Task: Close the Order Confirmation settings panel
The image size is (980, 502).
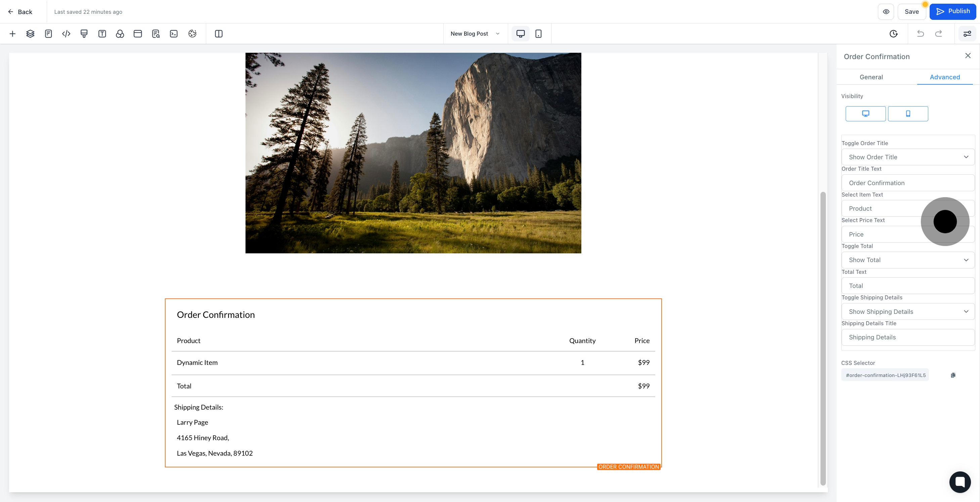Action: click(x=968, y=56)
